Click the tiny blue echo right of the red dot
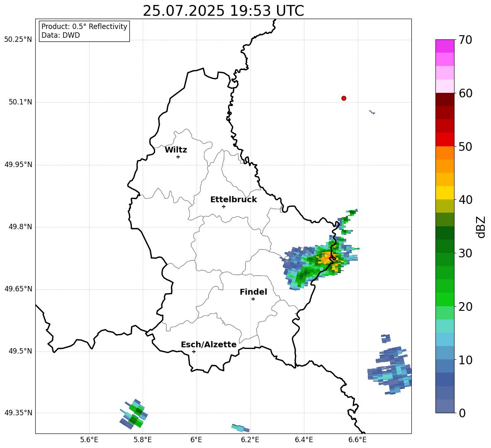This screenshot has height=448, width=491. click(372, 112)
